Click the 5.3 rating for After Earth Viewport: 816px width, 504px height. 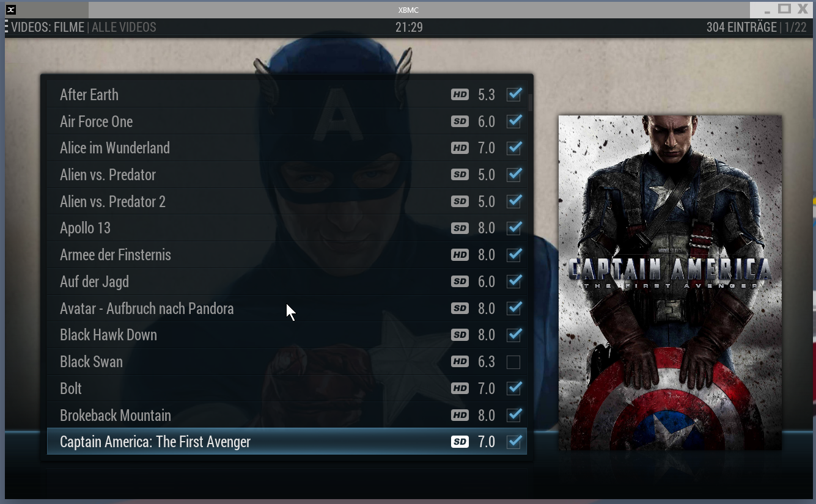(x=487, y=95)
